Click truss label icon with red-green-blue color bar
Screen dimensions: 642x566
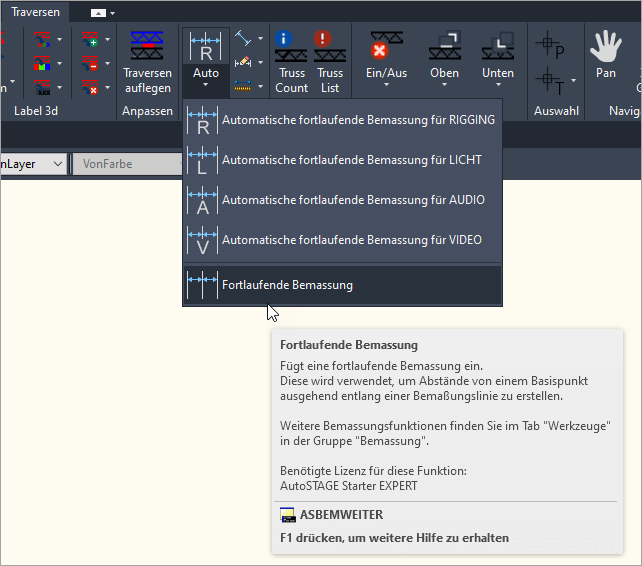43,63
